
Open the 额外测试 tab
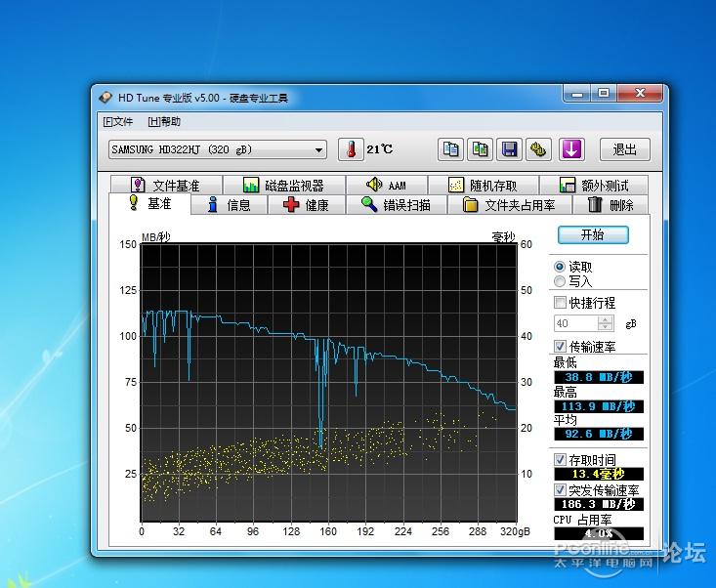[594, 186]
